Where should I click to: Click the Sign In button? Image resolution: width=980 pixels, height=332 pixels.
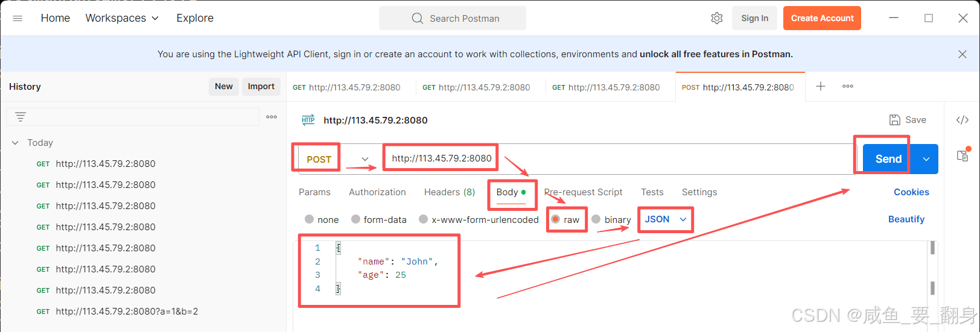click(755, 18)
